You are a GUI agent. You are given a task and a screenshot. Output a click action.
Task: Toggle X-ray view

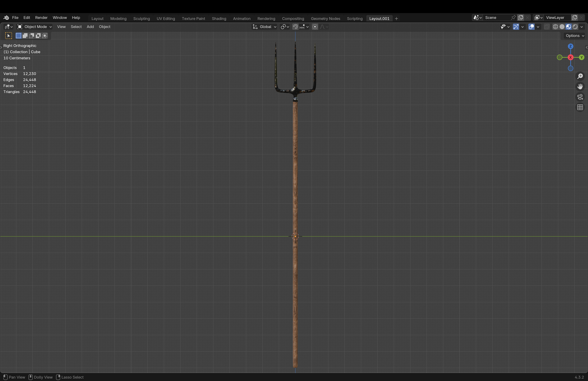click(547, 27)
